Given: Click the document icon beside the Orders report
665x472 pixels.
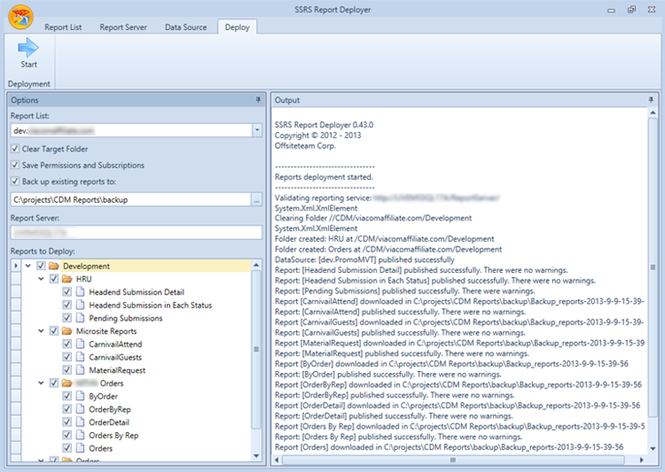Looking at the screenshot, I should [80, 448].
